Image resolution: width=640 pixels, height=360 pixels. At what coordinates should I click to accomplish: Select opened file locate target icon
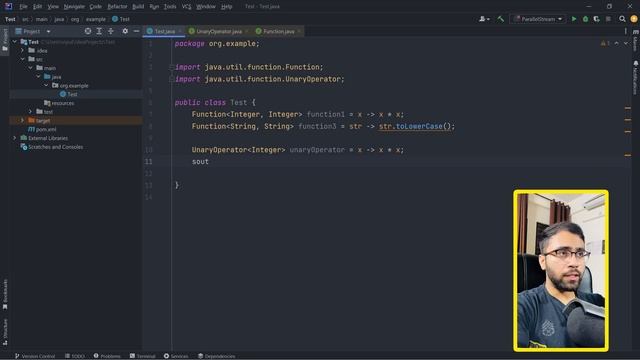[x=88, y=31]
